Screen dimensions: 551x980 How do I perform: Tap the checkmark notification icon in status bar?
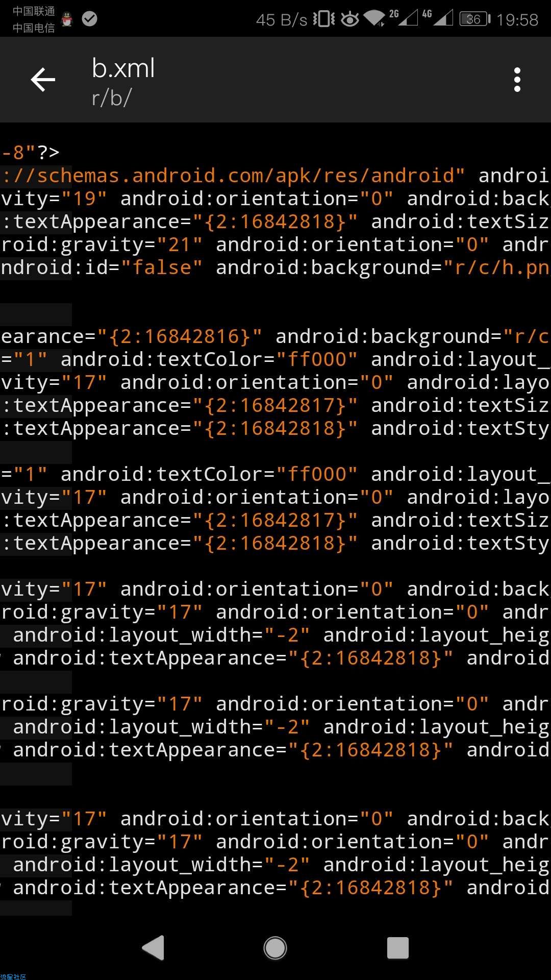click(90, 19)
